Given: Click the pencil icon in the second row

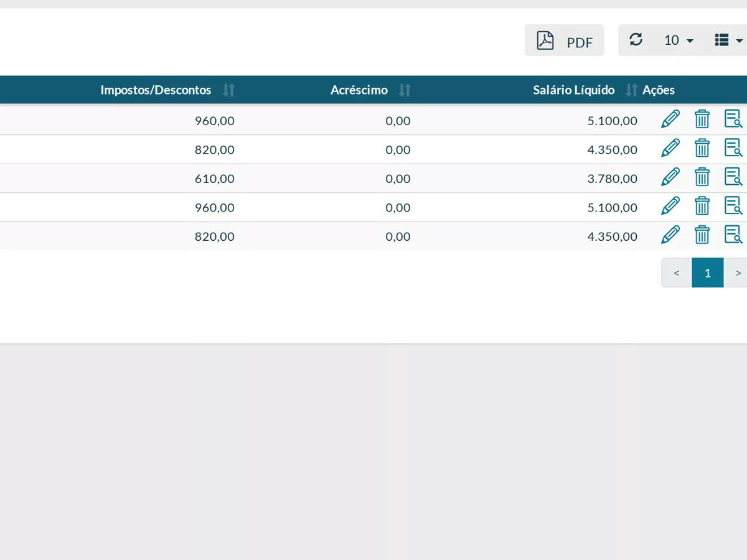Looking at the screenshot, I should point(670,148).
